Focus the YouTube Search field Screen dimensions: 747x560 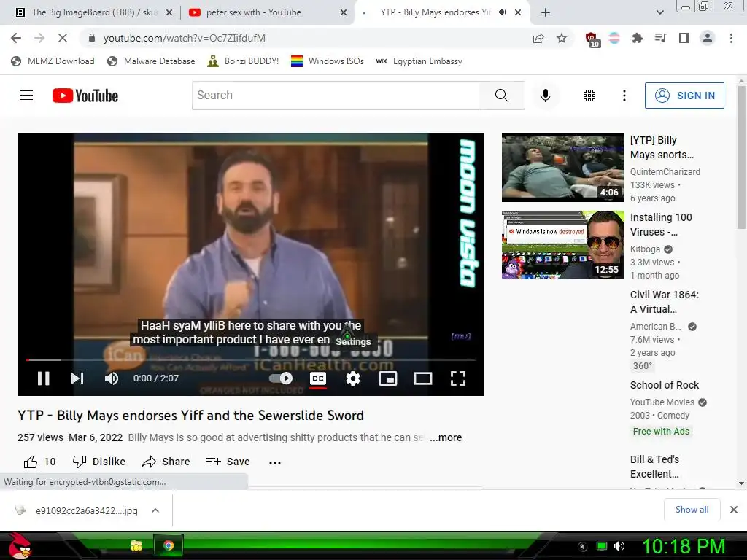[x=336, y=96]
